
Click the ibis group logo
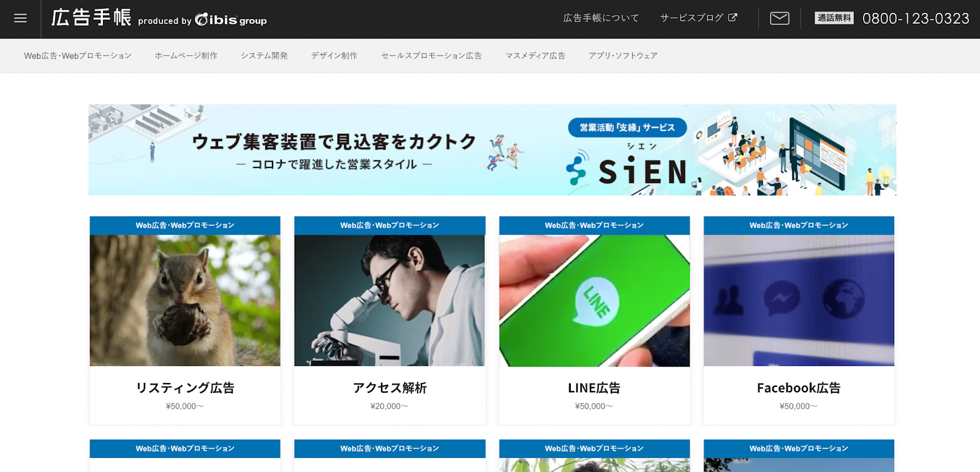tap(231, 20)
